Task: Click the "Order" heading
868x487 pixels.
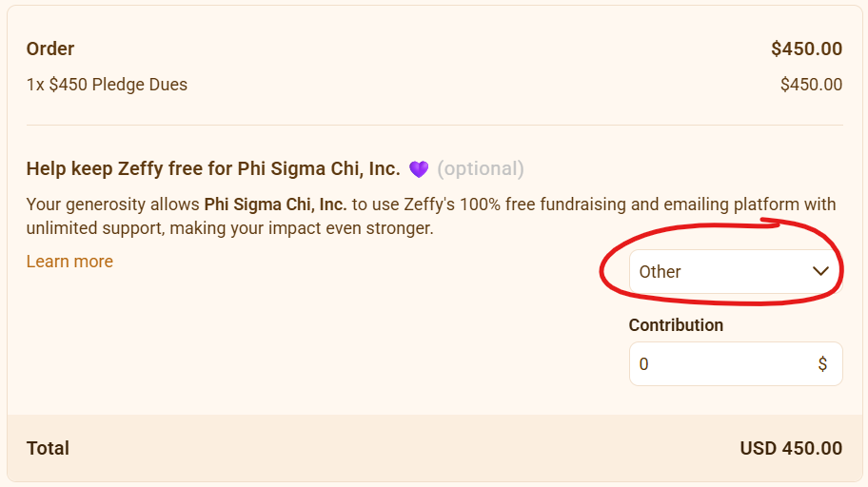Action: (50, 49)
